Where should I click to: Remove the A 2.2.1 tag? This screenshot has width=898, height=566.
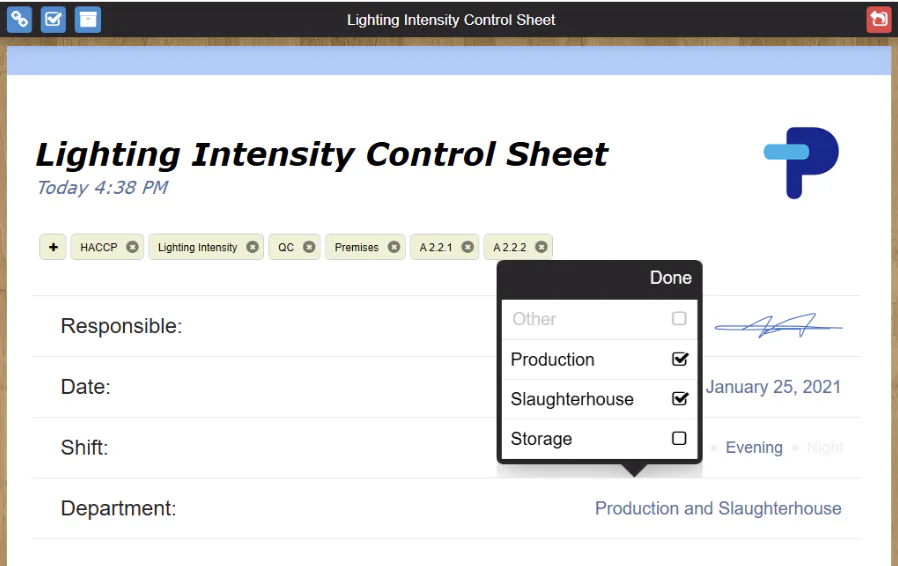click(467, 247)
